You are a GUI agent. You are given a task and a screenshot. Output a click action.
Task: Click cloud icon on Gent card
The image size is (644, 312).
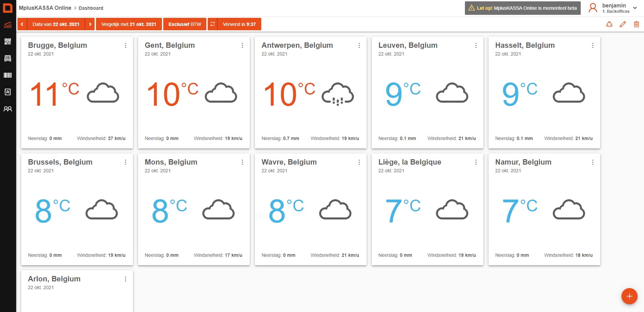click(x=221, y=93)
